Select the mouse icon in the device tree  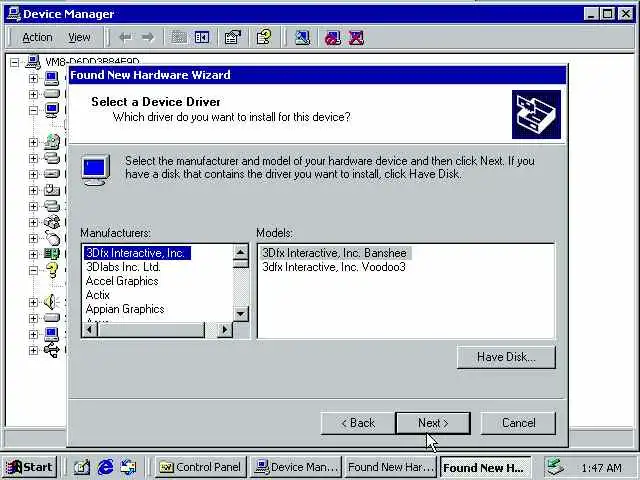point(52,238)
